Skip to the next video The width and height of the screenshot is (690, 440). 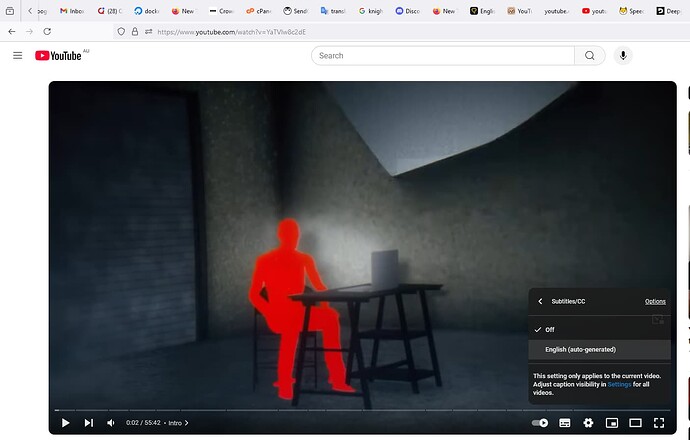coord(88,423)
